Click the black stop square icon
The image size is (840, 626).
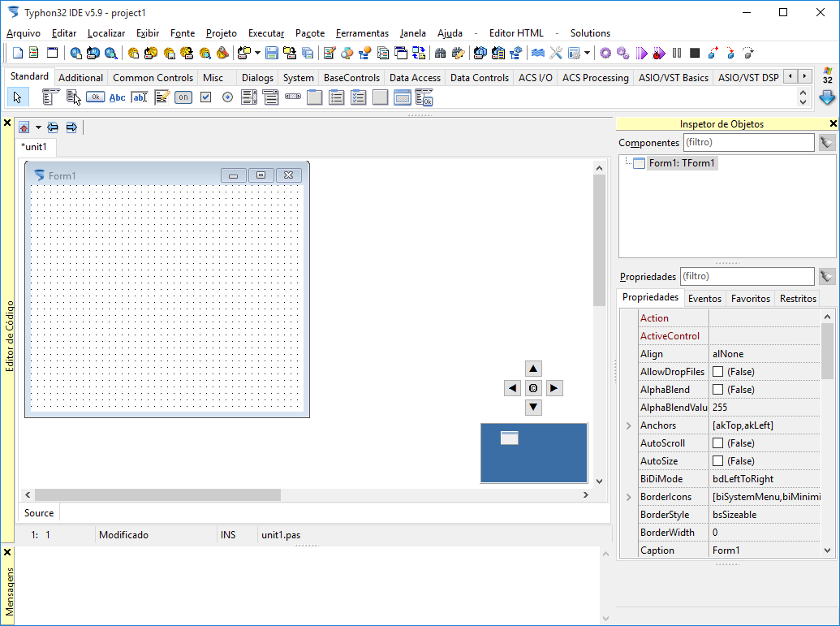click(x=694, y=53)
